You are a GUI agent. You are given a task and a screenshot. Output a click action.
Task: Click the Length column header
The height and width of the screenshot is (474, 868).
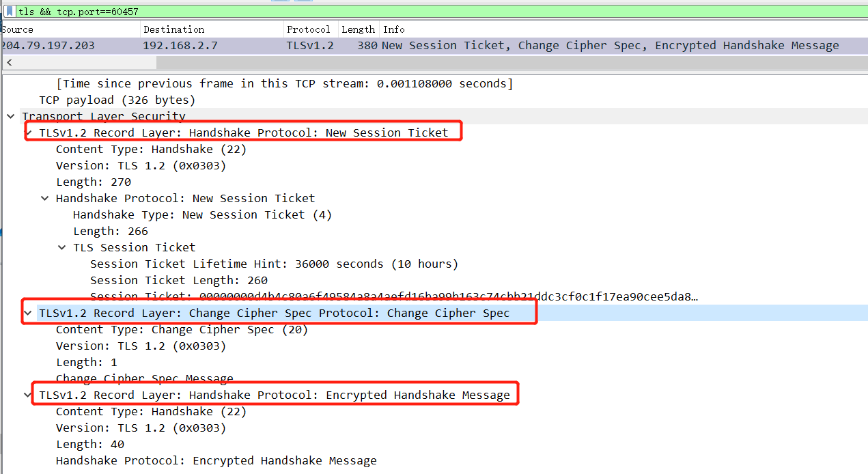click(x=358, y=29)
